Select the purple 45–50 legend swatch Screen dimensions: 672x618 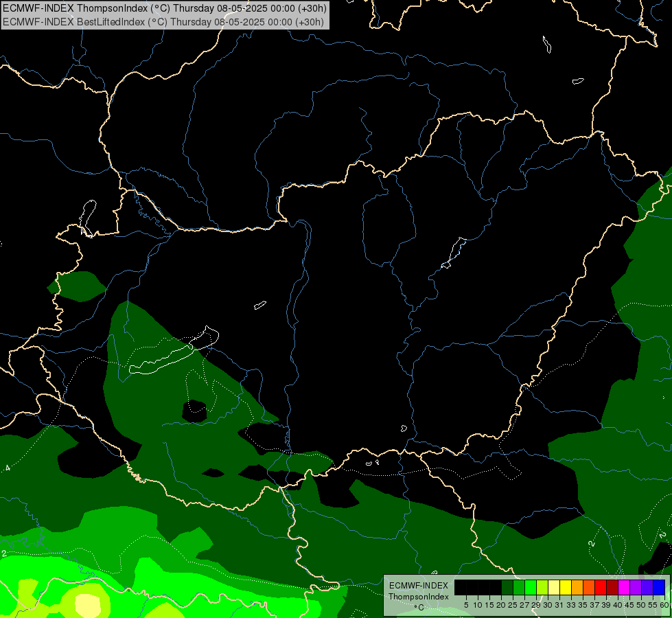636,587
